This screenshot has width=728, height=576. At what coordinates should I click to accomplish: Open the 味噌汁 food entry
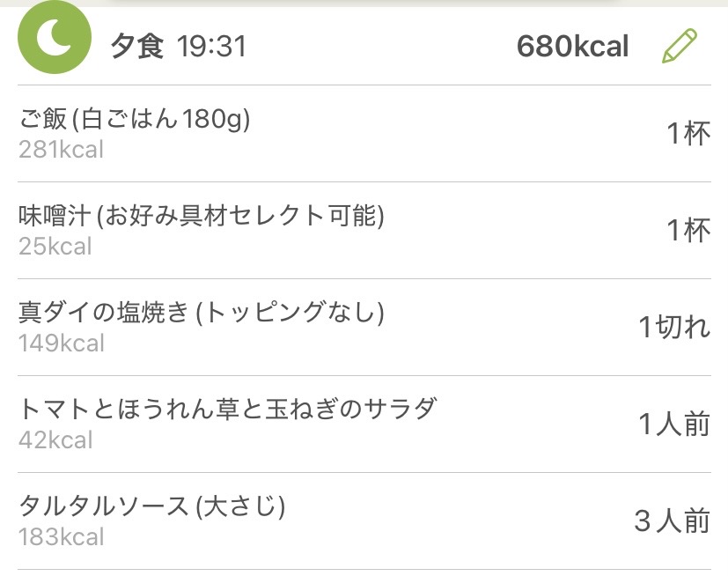point(202,216)
